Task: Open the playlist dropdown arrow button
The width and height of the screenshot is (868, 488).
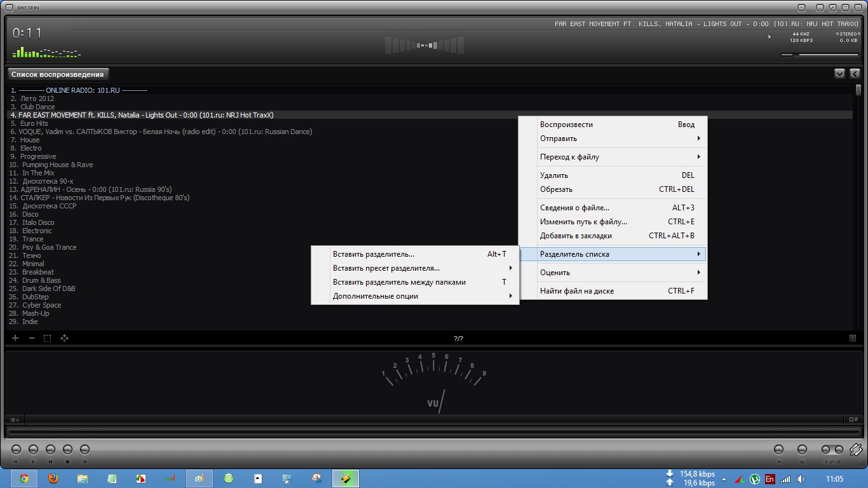Action: pos(839,74)
